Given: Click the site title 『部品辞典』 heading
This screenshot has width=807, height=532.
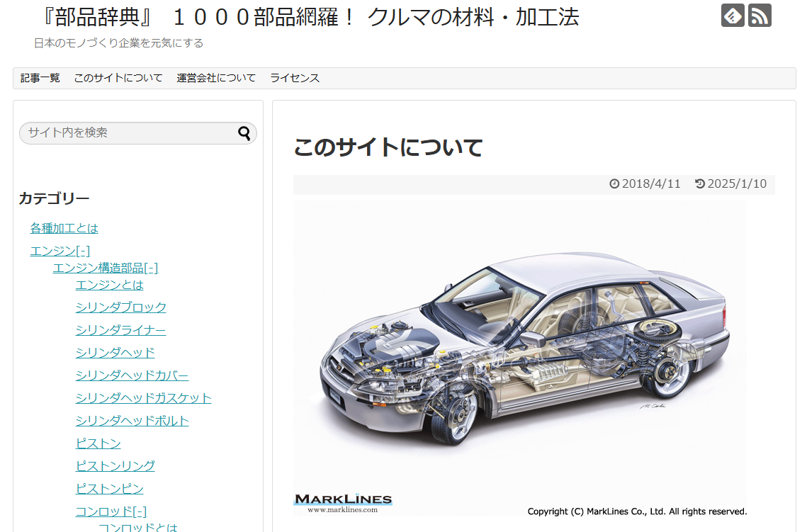Looking at the screenshot, I should click(309, 17).
